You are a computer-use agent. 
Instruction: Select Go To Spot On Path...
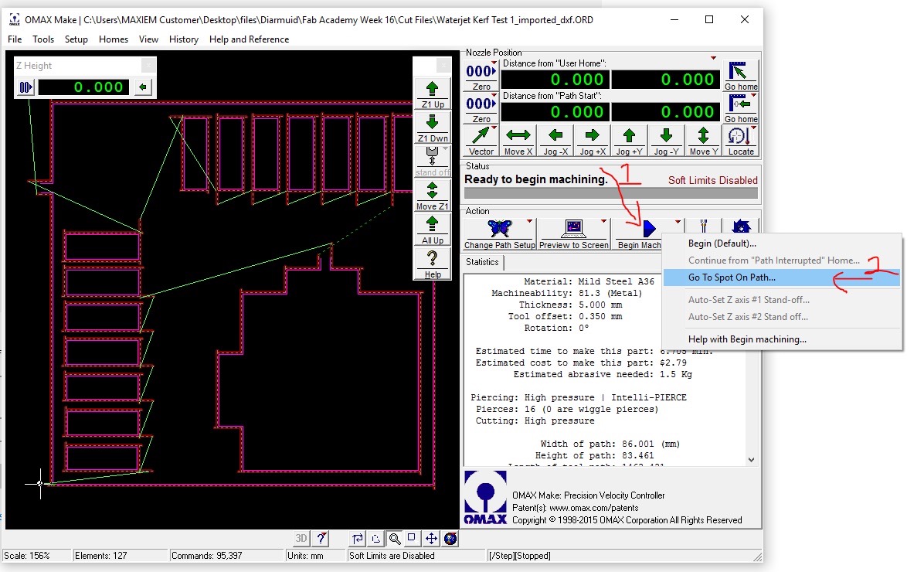(x=782, y=277)
